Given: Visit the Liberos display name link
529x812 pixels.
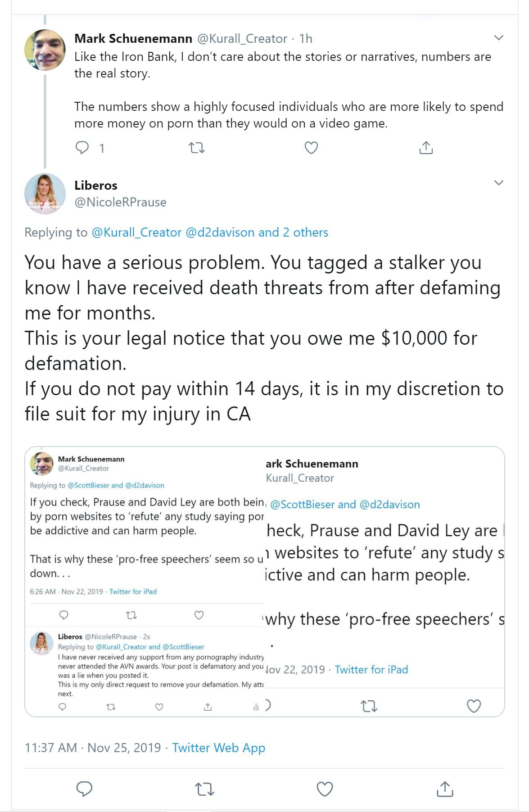Looking at the screenshot, I should (x=95, y=186).
